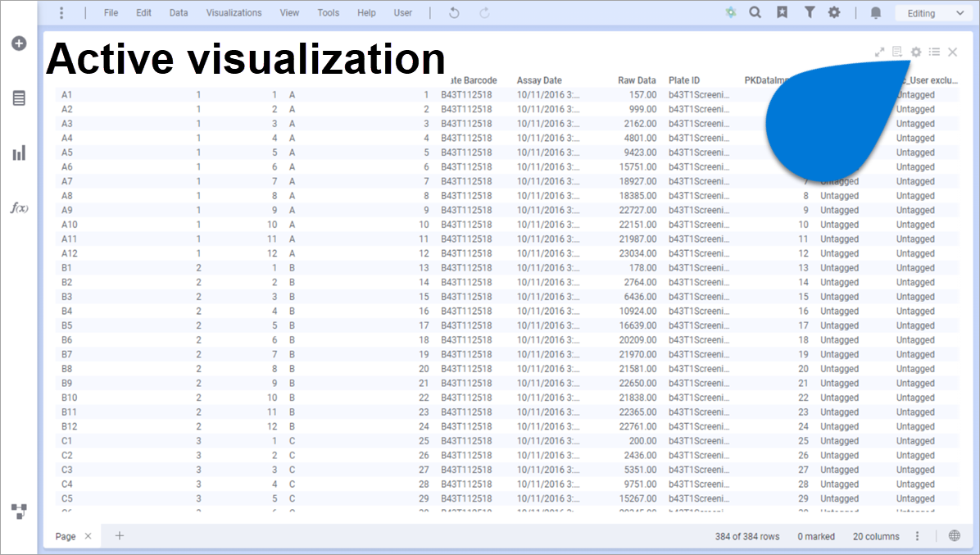Viewport: 980px width, 555px height.
Task: Click the notifications bell icon
Action: (875, 12)
